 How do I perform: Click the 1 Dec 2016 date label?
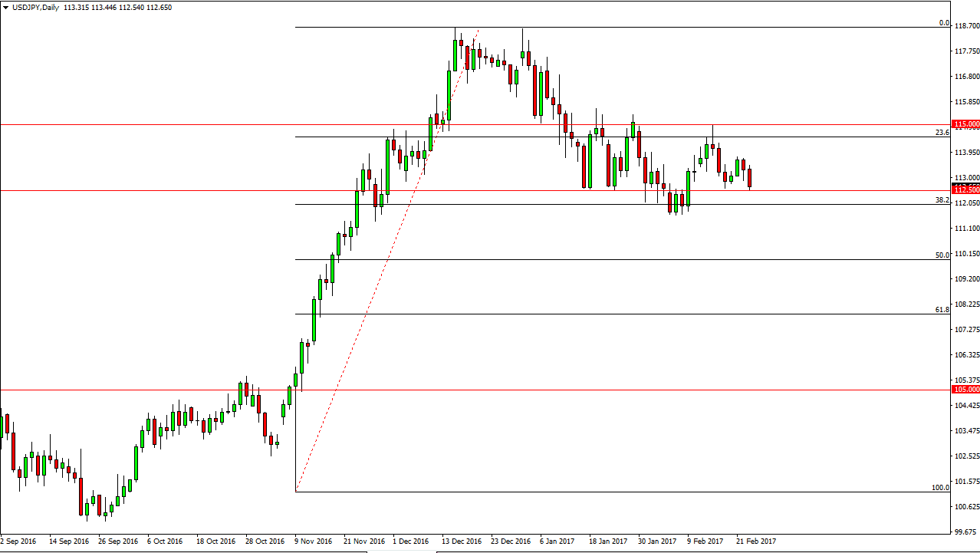(411, 541)
